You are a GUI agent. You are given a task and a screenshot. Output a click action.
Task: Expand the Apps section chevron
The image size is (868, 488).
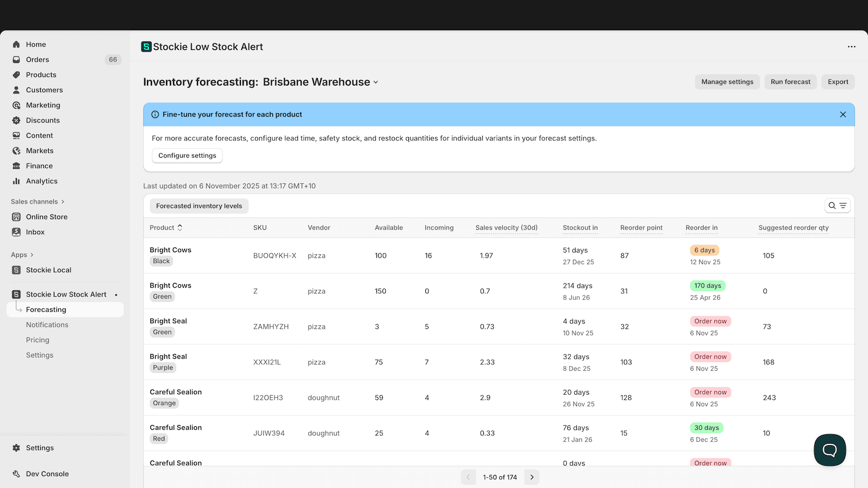pos(32,255)
